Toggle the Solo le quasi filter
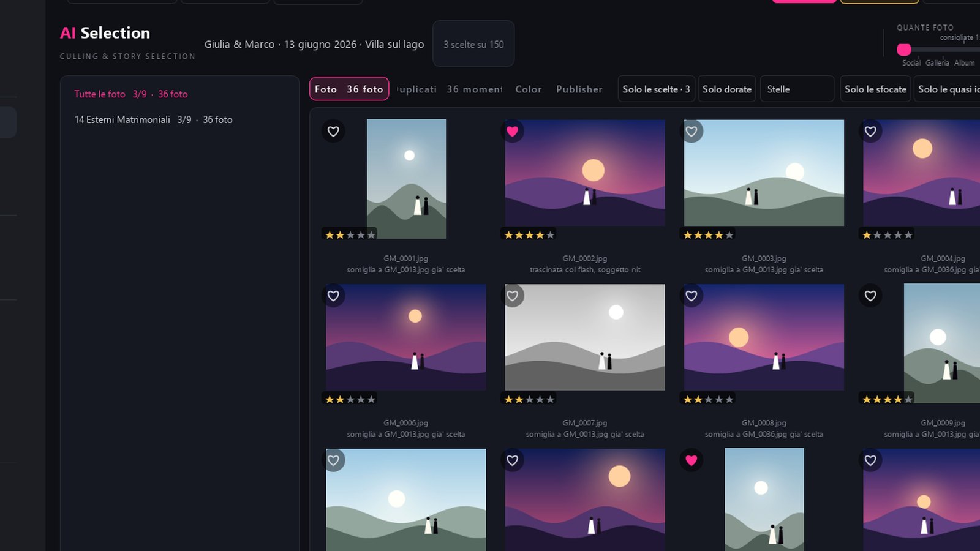This screenshot has width=980, height=551. 947,89
